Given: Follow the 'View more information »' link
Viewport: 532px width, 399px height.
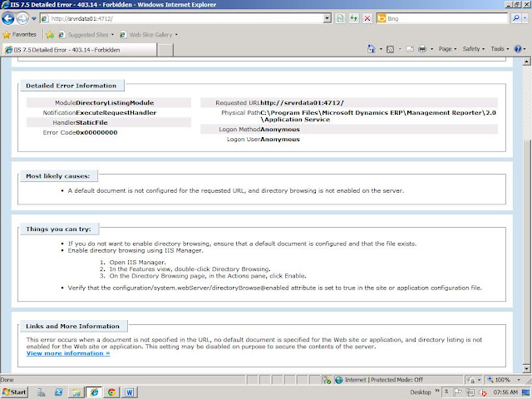Looking at the screenshot, I should click(68, 353).
